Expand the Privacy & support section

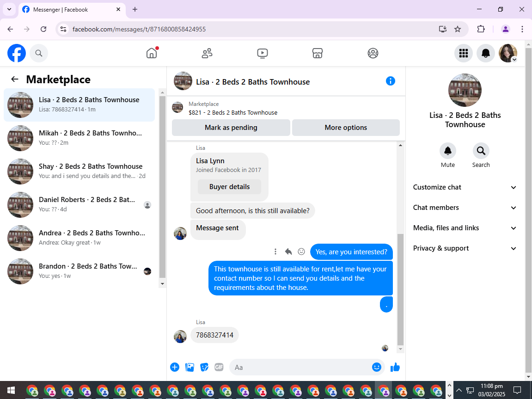465,248
